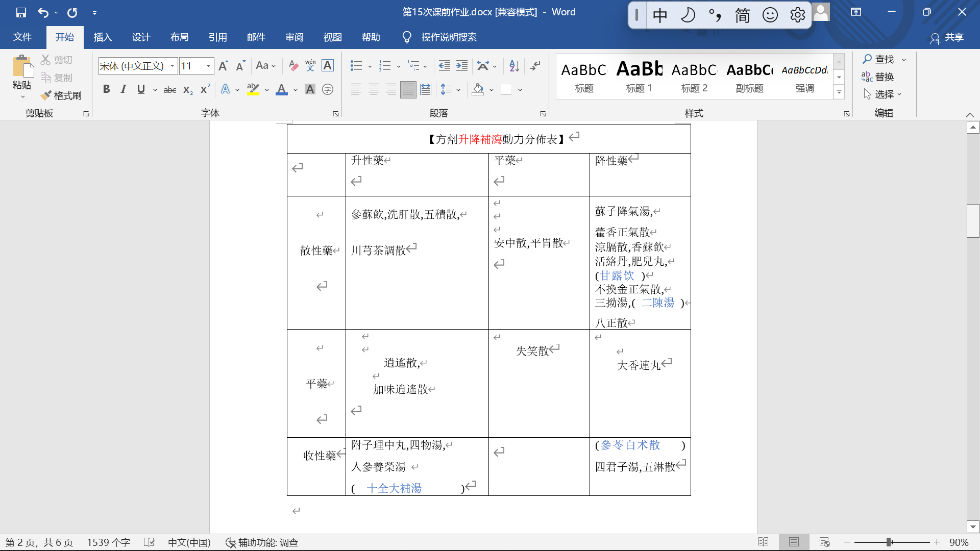Increase font size with large A icon
This screenshot has height=551, width=980.
click(x=223, y=66)
